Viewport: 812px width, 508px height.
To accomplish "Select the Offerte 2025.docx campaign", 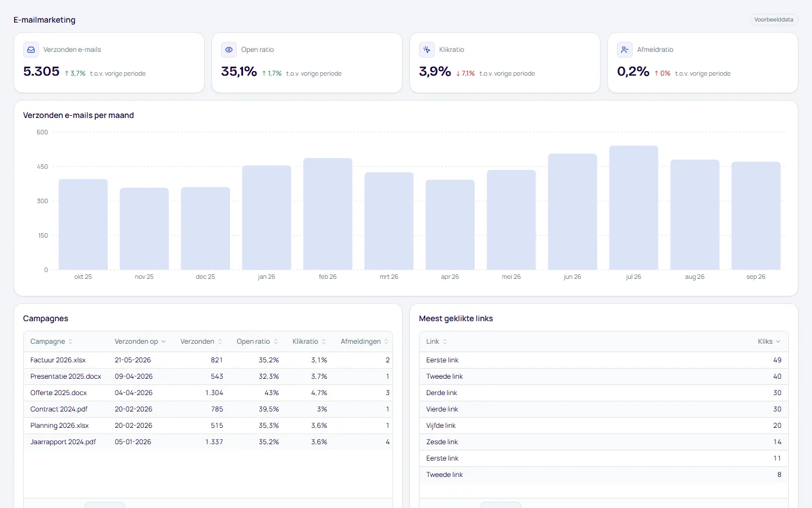I will pyautogui.click(x=208, y=393).
